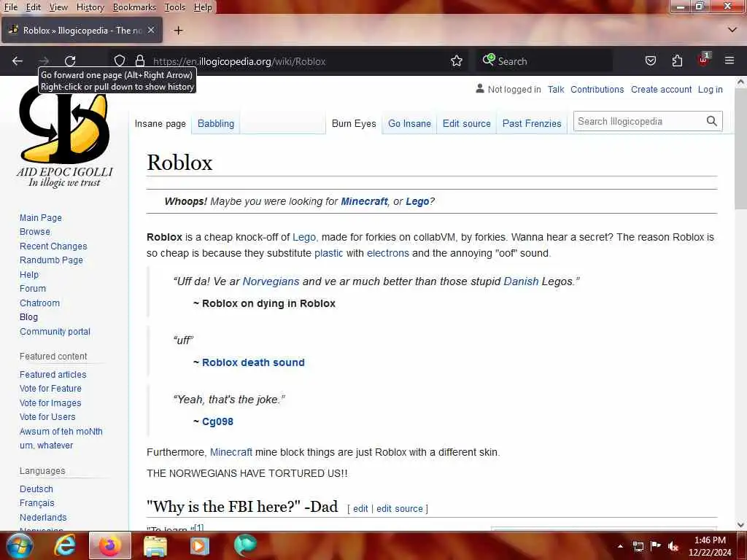Open the Edit menu
Viewport: 747px width, 560px height.
point(33,7)
